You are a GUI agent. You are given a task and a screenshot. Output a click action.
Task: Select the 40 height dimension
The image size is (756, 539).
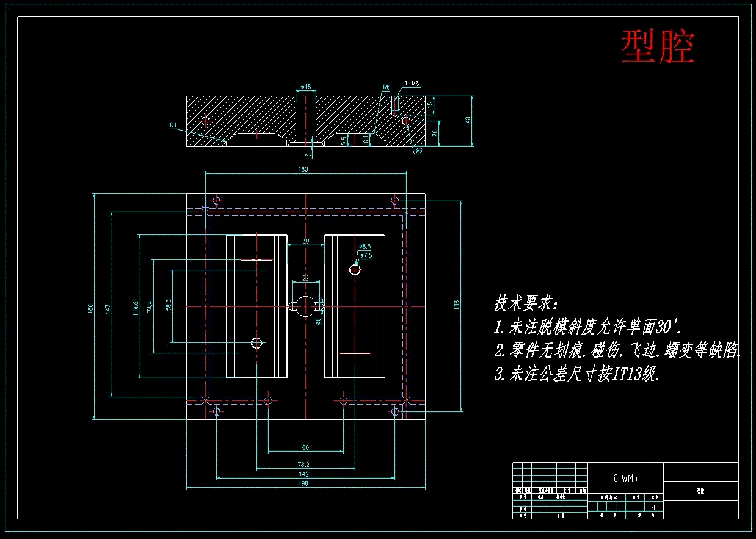click(468, 120)
